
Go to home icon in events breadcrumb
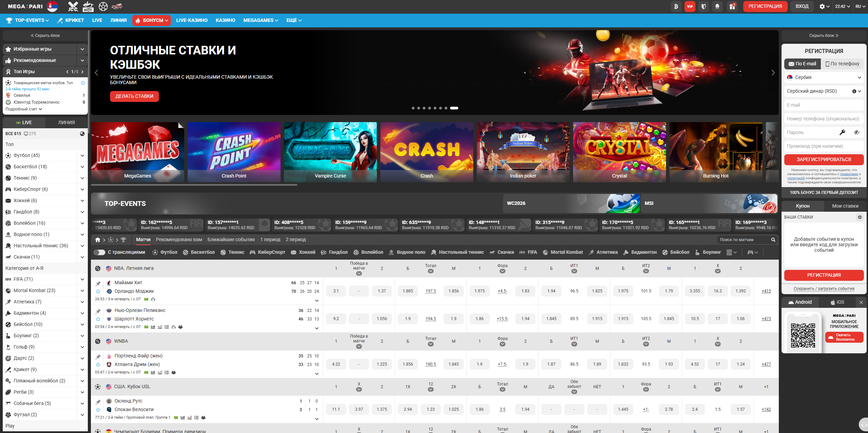click(x=98, y=240)
